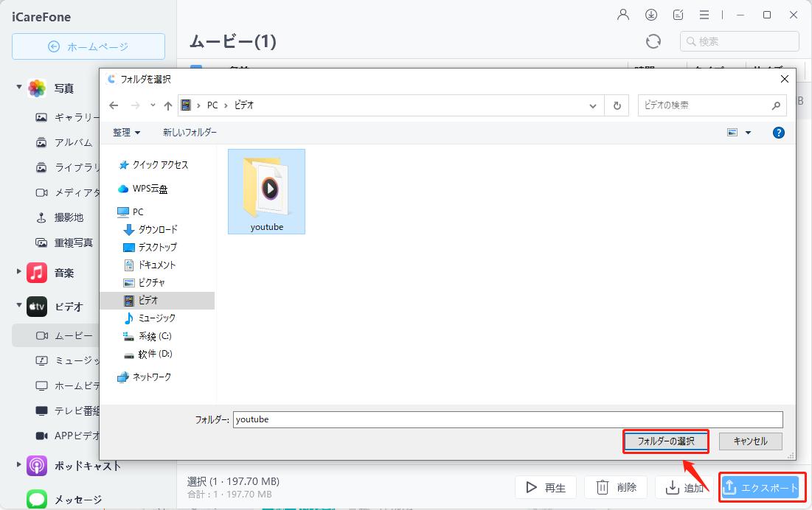Click the 再生 play button

click(x=545, y=487)
